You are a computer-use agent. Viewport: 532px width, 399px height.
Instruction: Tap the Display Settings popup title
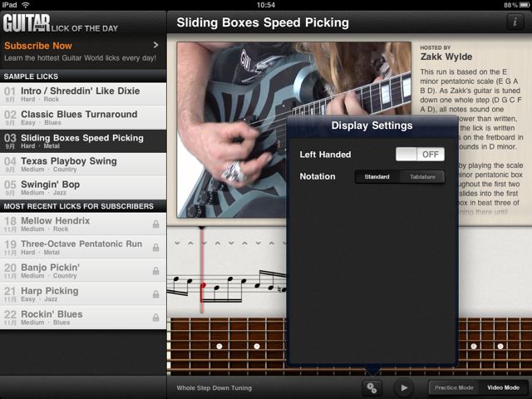(372, 126)
